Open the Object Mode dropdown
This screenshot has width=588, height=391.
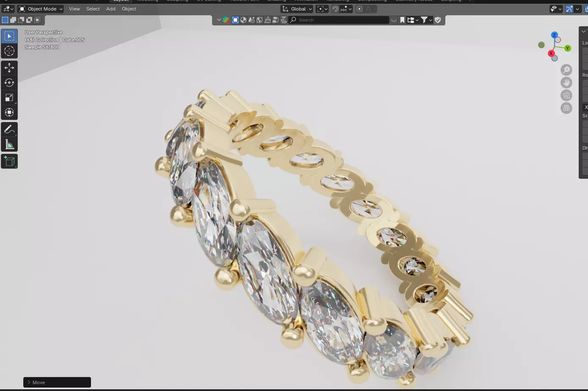click(41, 9)
